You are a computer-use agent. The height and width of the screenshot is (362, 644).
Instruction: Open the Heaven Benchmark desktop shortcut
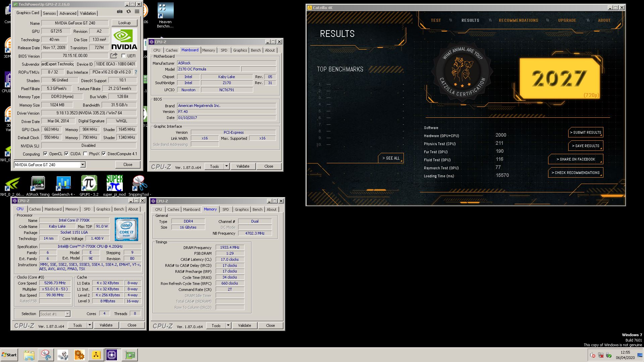click(165, 15)
